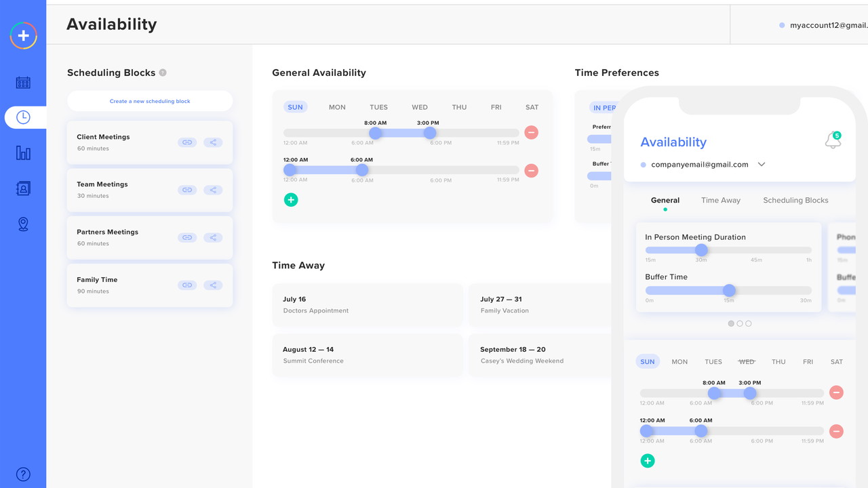
Task: Open the contacts book sidebar icon
Action: point(23,189)
